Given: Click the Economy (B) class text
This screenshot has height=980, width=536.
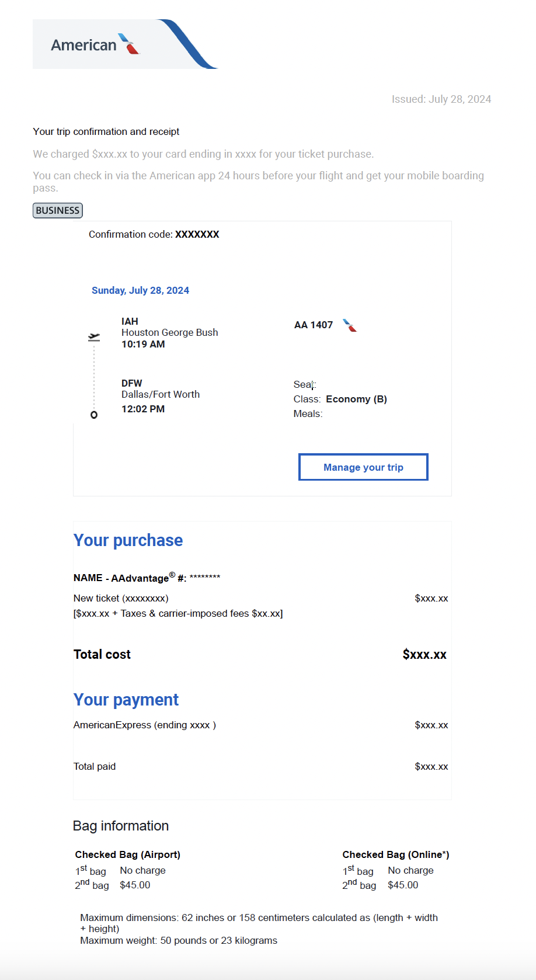Looking at the screenshot, I should point(356,399).
